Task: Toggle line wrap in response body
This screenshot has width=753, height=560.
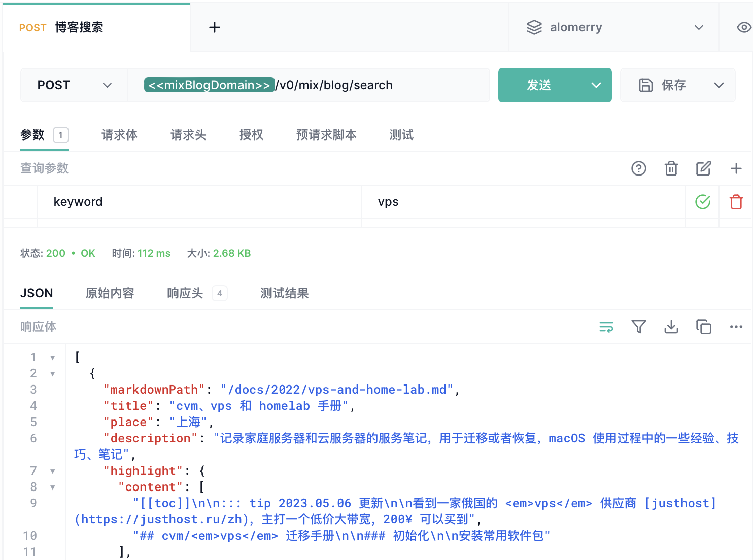Action: point(606,327)
